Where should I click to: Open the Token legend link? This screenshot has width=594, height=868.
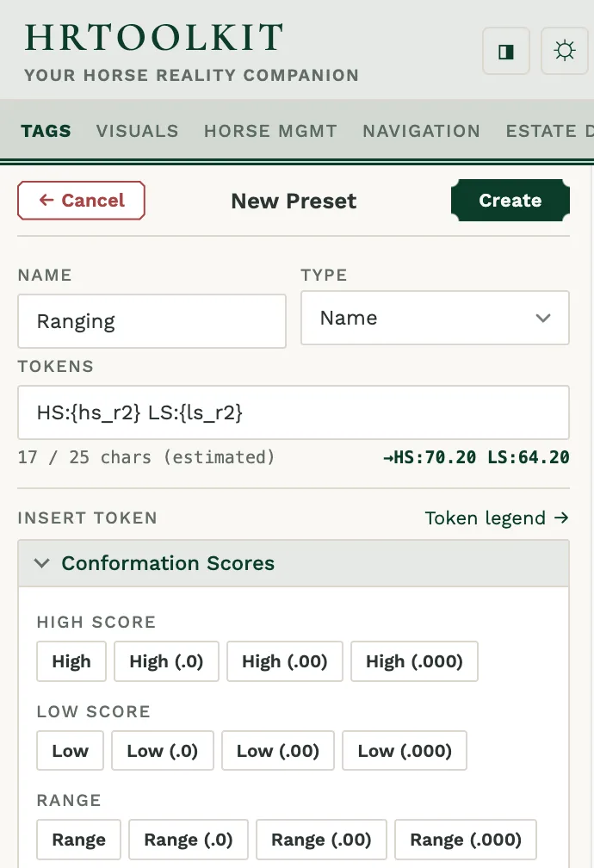[497, 518]
